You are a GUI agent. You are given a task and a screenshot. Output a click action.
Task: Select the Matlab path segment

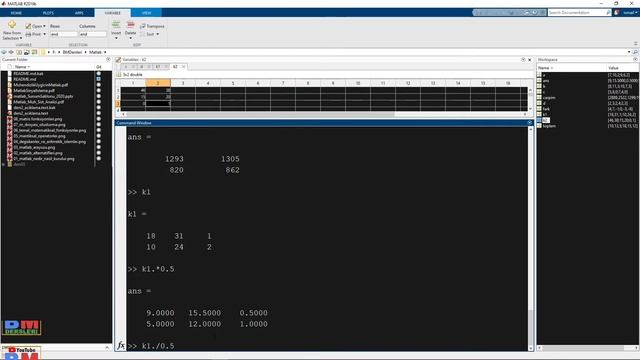click(96, 52)
